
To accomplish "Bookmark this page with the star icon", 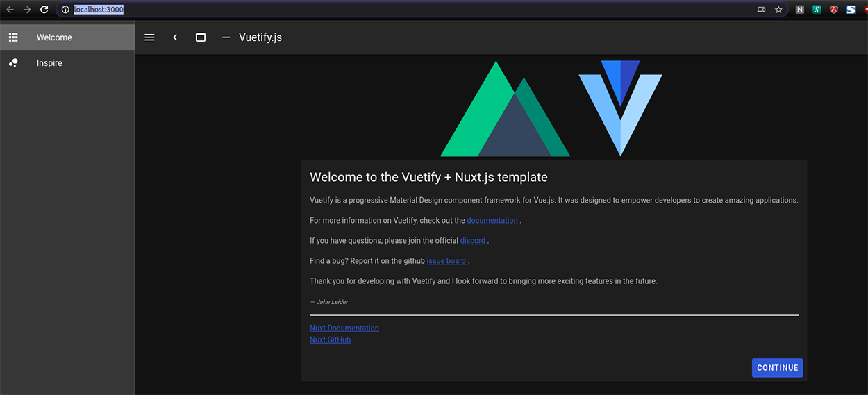I will [x=778, y=10].
